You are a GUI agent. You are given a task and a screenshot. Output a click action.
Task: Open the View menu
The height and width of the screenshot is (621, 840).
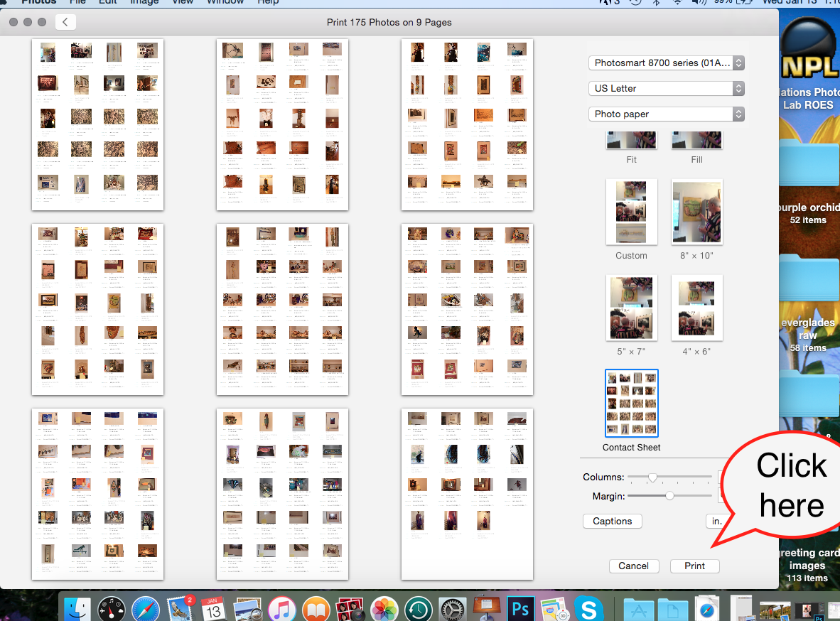183,2
